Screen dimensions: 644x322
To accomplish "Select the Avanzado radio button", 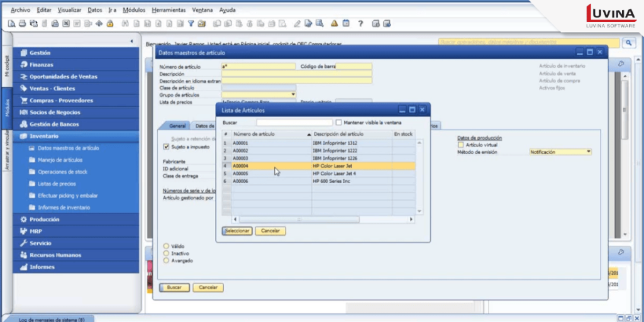I will [x=166, y=260].
